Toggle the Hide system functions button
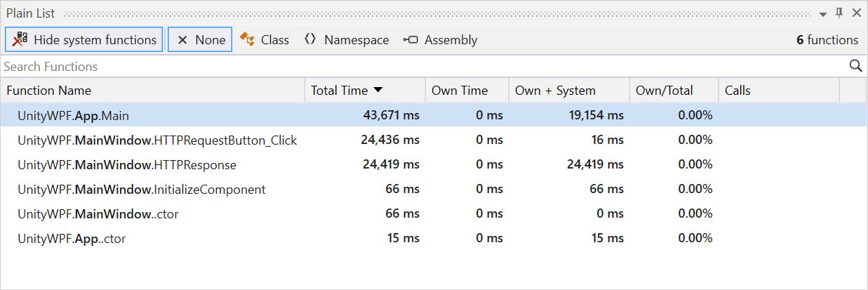868x290 pixels. point(84,40)
